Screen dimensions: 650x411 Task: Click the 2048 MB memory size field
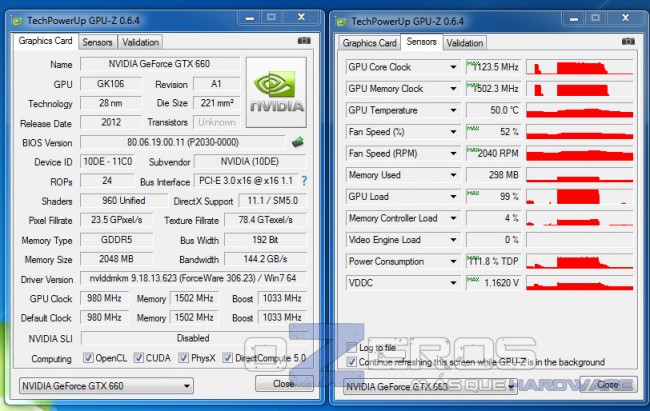[116, 259]
